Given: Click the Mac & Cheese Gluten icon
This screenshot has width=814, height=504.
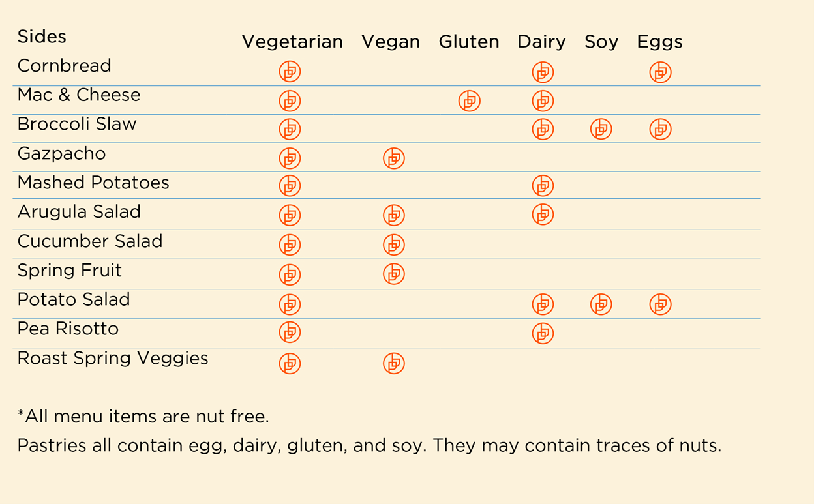Looking at the screenshot, I should [469, 100].
